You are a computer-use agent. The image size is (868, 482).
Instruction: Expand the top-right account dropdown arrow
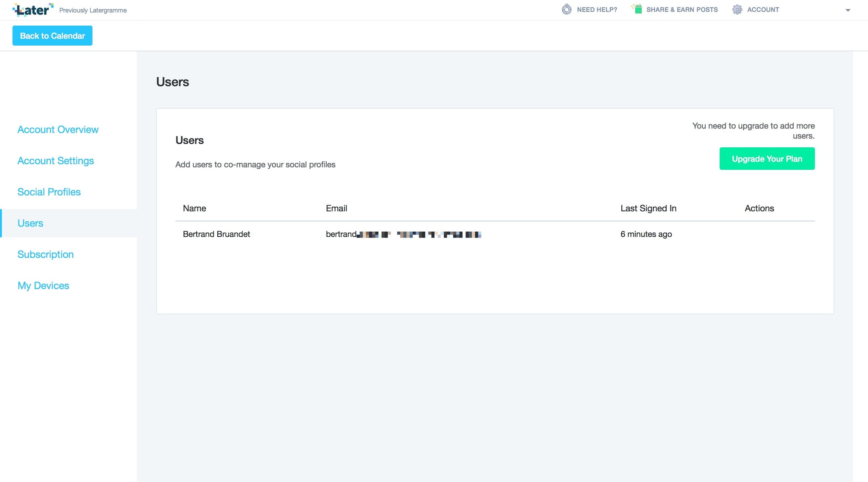click(x=848, y=10)
